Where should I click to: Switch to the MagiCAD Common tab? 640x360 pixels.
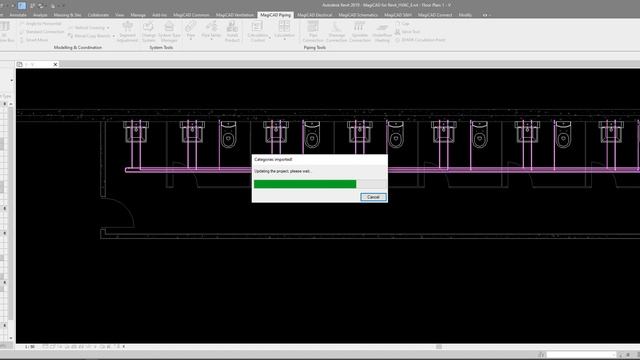tap(191, 15)
